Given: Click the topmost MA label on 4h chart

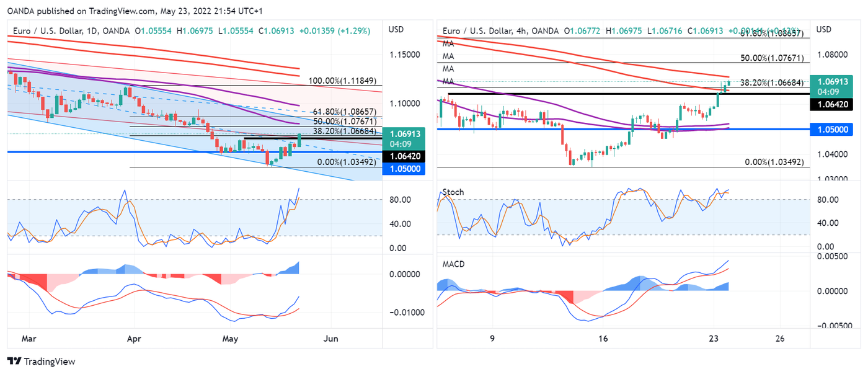Looking at the screenshot, I should pos(449,43).
